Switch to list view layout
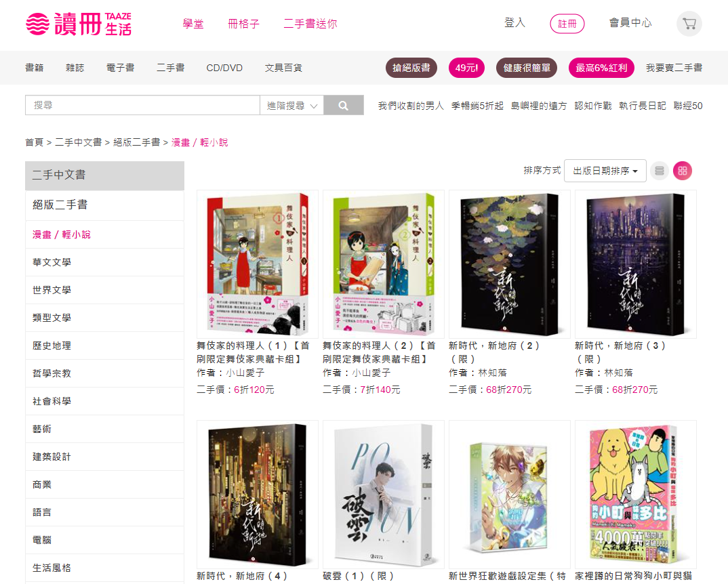 click(x=660, y=171)
